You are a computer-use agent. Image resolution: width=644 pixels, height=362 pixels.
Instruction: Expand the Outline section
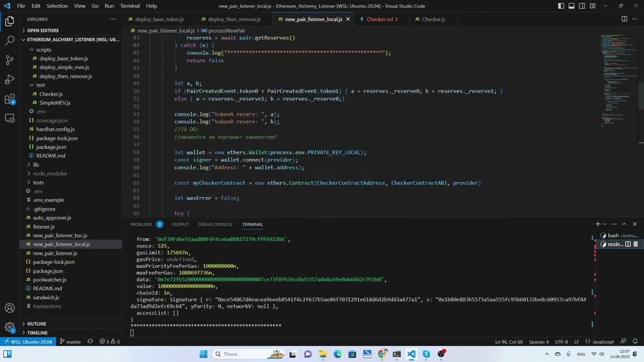click(x=71, y=324)
